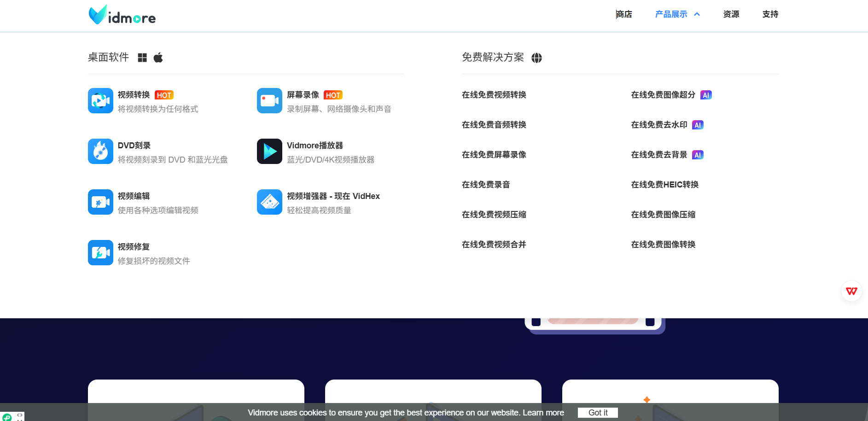
Task: Click the DVD刻录 disc icon
Action: coord(100,151)
